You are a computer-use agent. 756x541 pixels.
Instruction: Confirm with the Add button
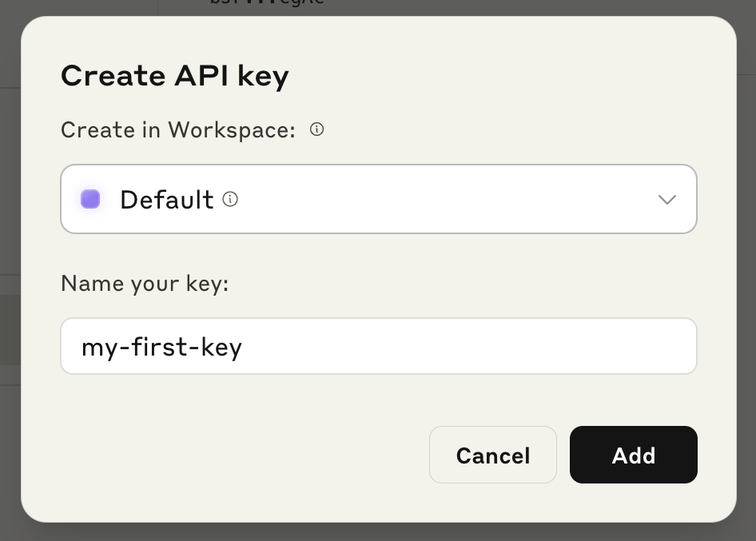tap(633, 455)
